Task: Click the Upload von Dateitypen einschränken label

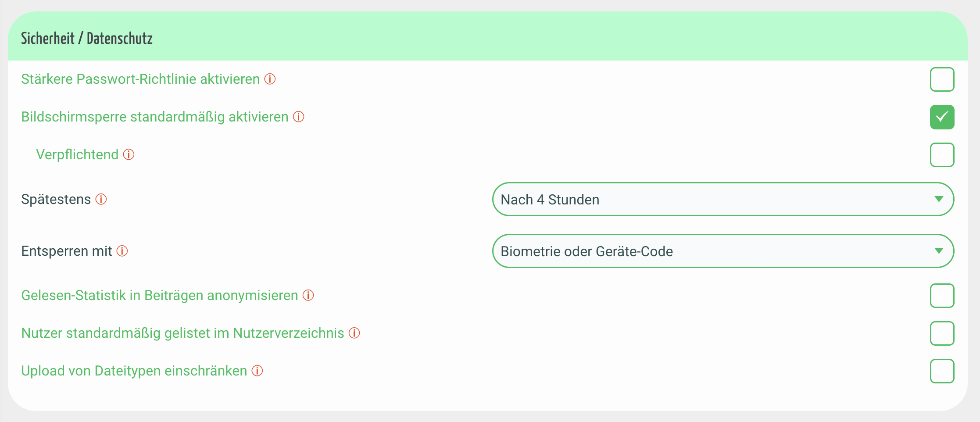Action: 134,371
